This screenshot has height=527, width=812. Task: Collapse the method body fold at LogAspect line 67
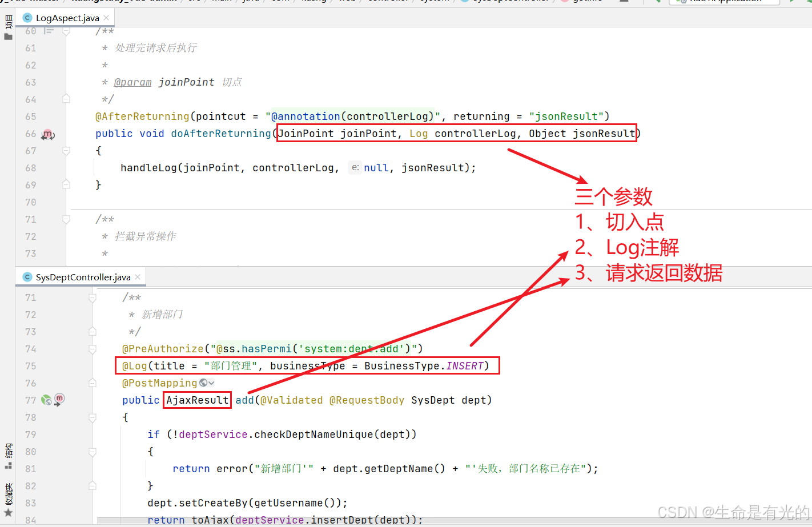point(66,151)
